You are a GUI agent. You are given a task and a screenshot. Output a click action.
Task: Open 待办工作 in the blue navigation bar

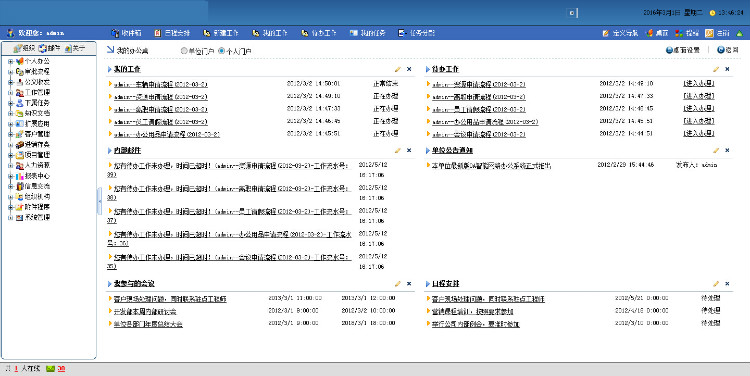pyautogui.click(x=319, y=33)
